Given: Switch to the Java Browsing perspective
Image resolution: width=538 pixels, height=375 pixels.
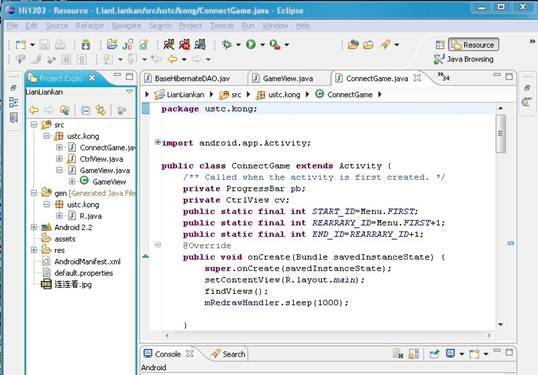Looking at the screenshot, I should pyautogui.click(x=464, y=59).
